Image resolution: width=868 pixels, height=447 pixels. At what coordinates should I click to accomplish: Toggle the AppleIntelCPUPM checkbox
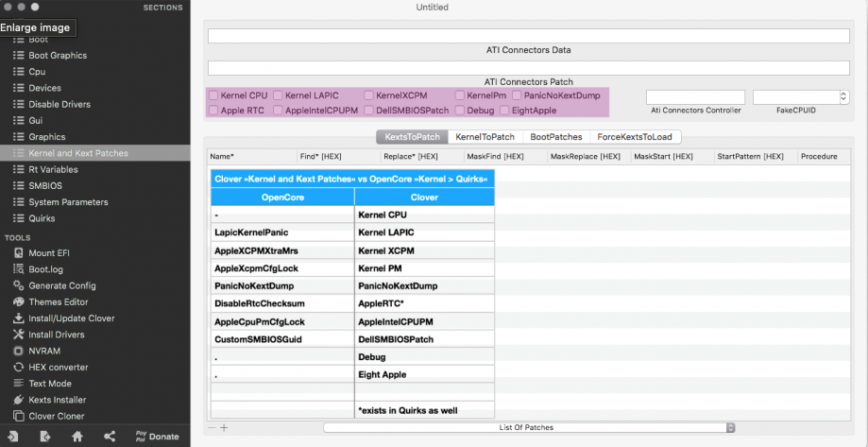279,111
